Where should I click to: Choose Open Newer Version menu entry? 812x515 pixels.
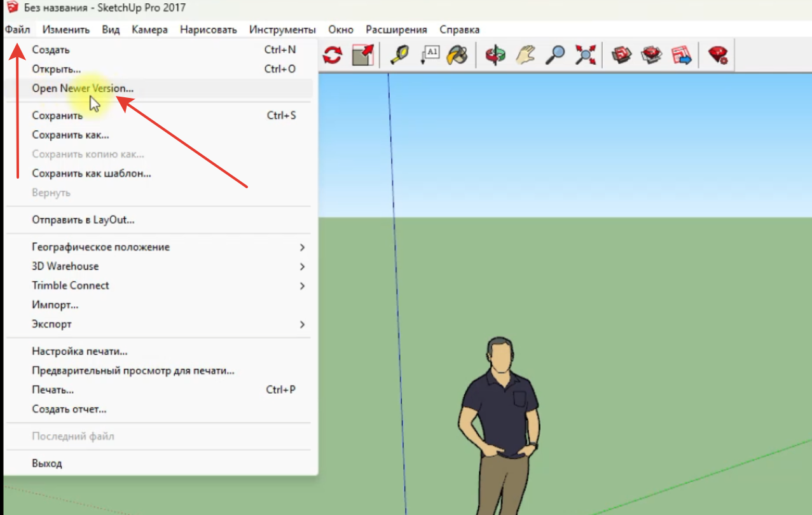[x=83, y=88]
